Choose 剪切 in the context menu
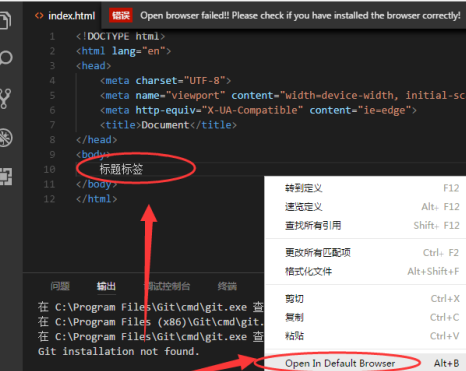The image size is (466, 371). pyautogui.click(x=366, y=299)
